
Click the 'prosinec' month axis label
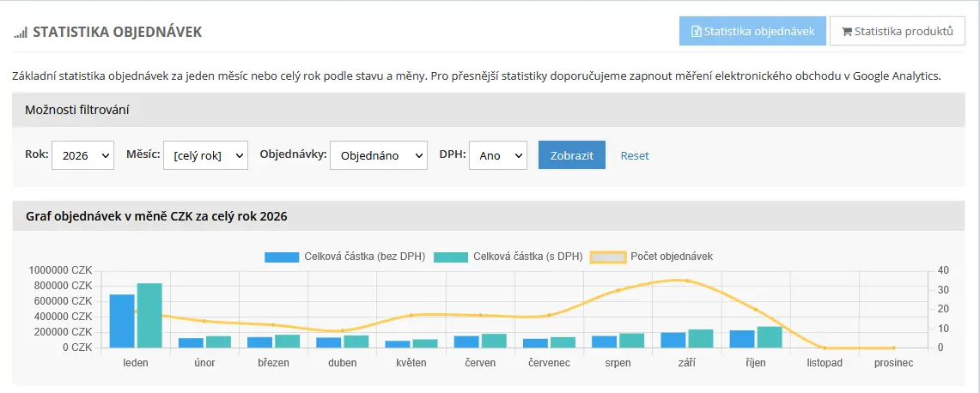click(893, 363)
